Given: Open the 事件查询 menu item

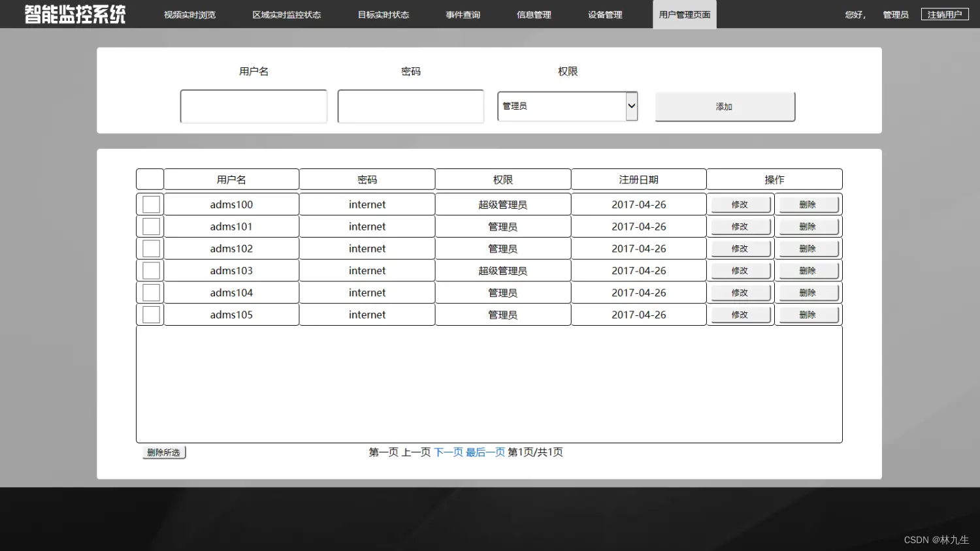Looking at the screenshot, I should [x=463, y=14].
